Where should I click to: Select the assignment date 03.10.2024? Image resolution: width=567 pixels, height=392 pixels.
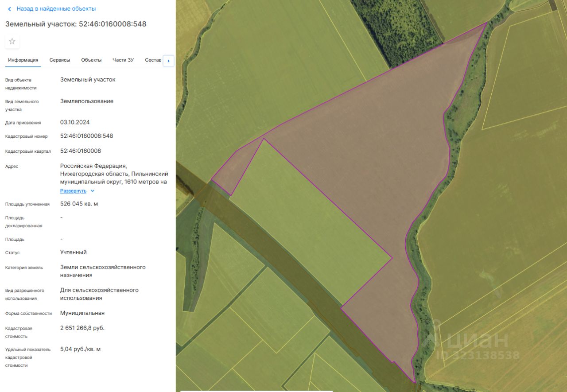tap(75, 122)
